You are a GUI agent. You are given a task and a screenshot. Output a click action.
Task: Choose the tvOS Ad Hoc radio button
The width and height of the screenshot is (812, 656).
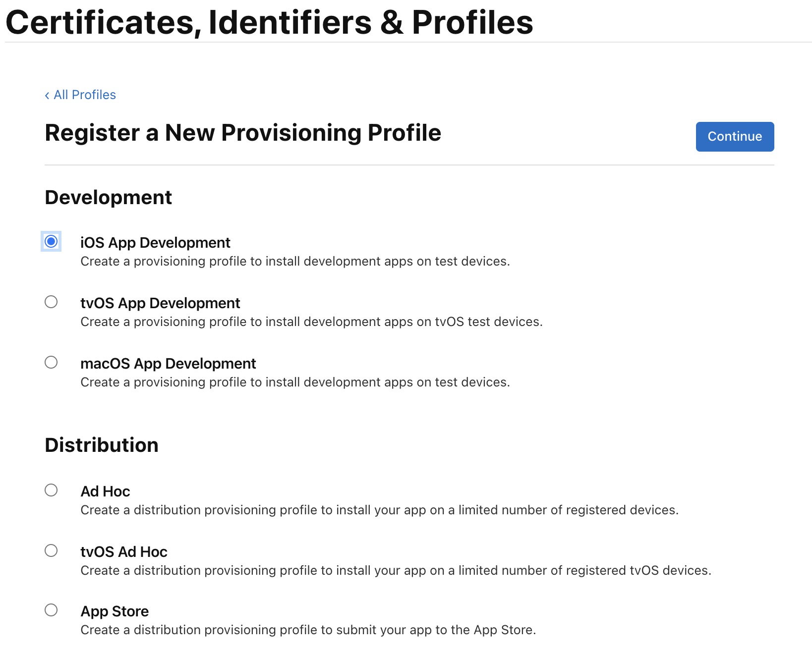tap(51, 550)
